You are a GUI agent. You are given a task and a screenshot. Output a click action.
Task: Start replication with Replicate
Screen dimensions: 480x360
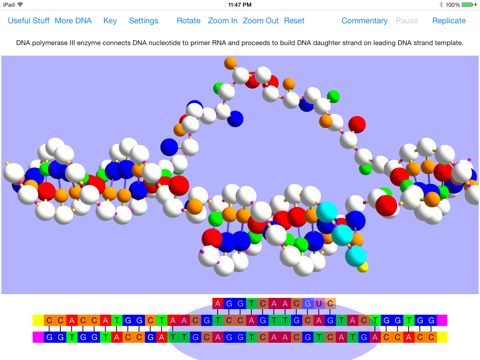[x=449, y=21]
